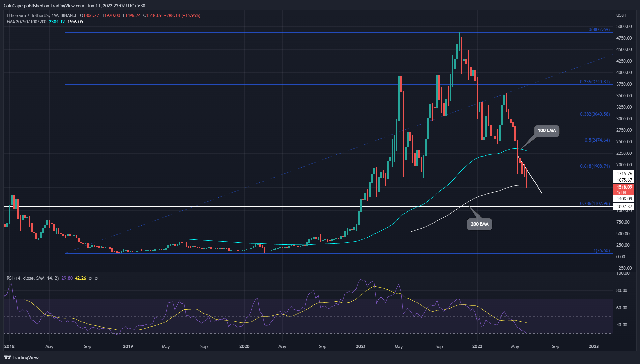Click the EMA value 1556.05 in legend

tap(75, 22)
